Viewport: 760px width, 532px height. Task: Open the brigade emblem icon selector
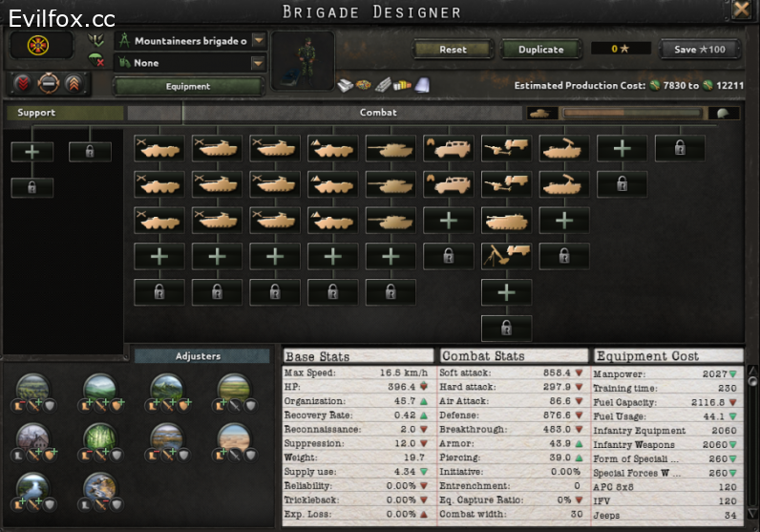(41, 45)
